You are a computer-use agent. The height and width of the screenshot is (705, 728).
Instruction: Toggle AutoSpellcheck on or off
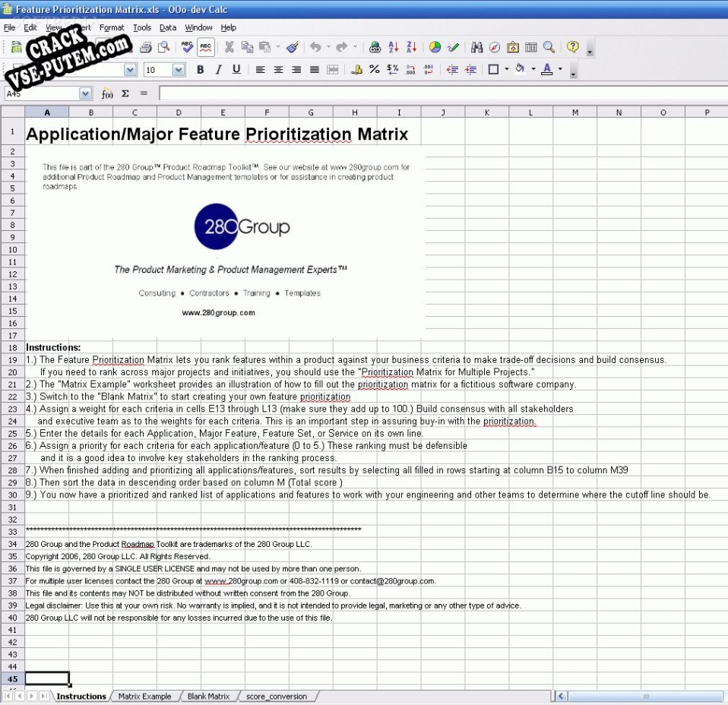pyautogui.click(x=206, y=47)
